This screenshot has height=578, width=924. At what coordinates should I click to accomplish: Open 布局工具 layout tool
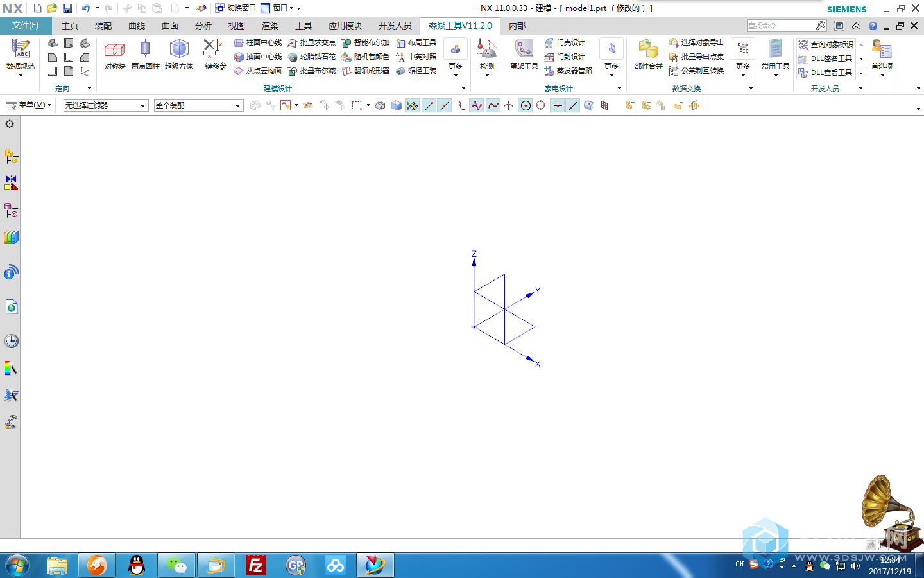(x=416, y=42)
